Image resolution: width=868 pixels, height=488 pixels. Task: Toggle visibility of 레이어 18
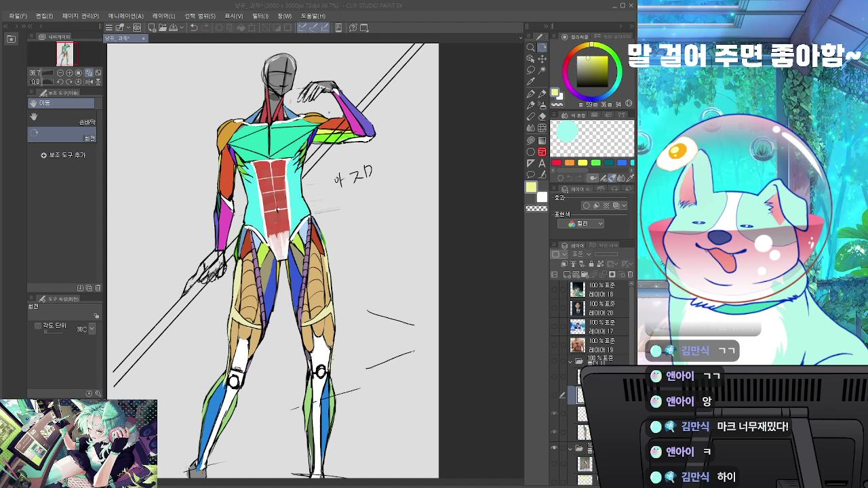pyautogui.click(x=555, y=290)
